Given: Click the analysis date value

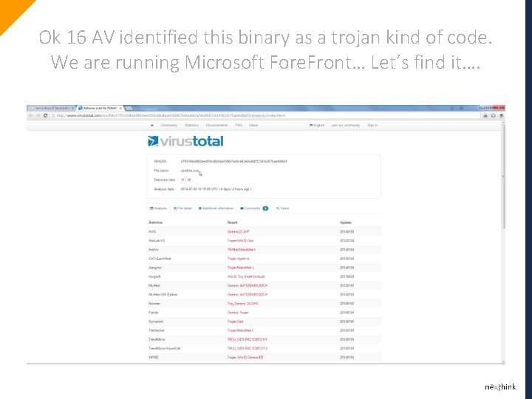Looking at the screenshot, I should pos(216,189).
